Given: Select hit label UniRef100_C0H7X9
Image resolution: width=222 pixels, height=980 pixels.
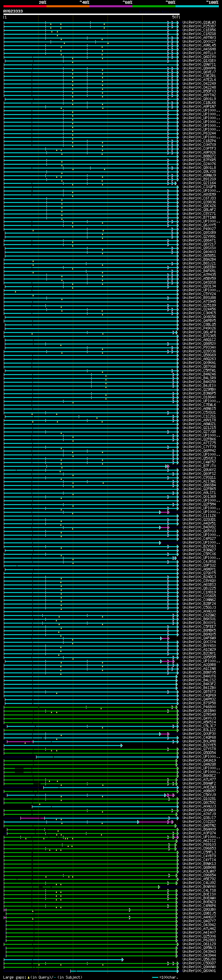Looking at the screenshot, I should 199,145.
